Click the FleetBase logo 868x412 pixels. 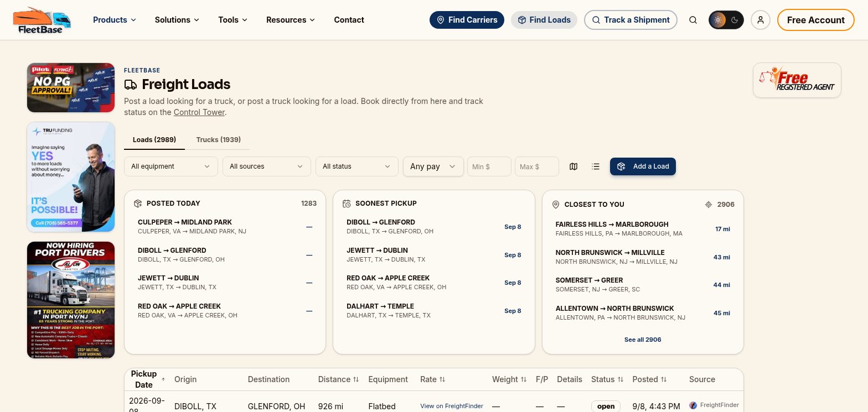point(42,20)
